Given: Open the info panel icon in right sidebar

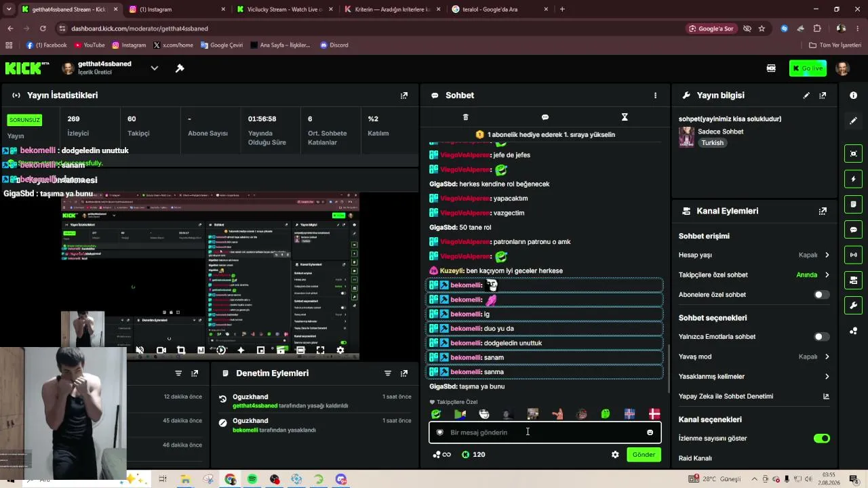Looking at the screenshot, I should pyautogui.click(x=853, y=96).
